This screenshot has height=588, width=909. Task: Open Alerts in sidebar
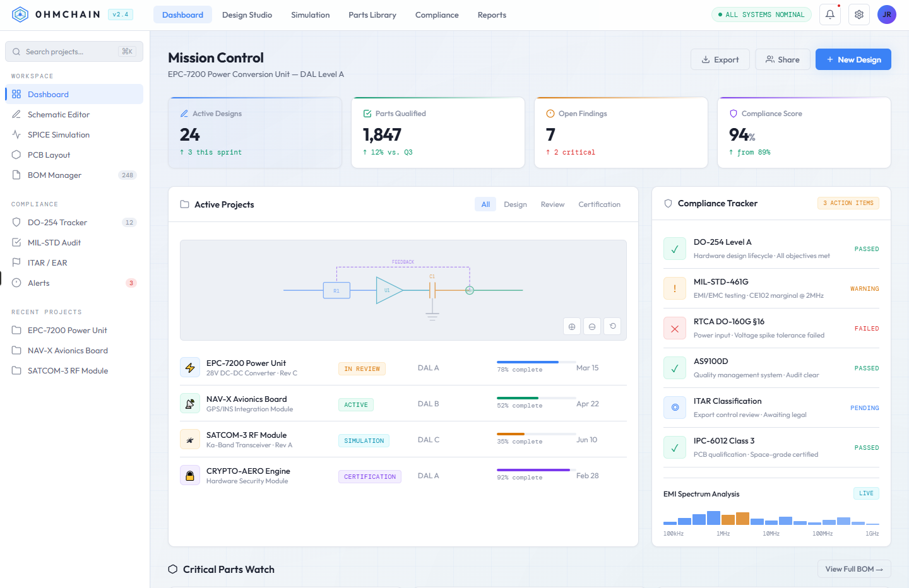[74, 283]
